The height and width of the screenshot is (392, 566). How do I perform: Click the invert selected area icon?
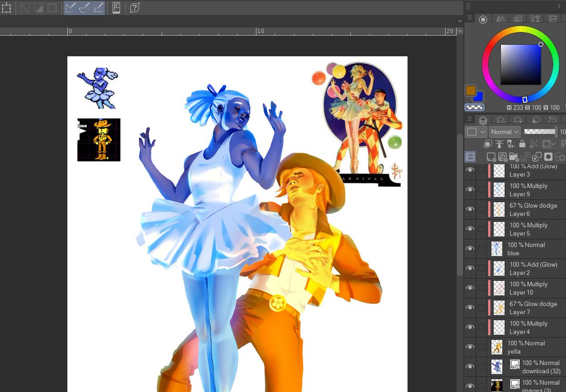[38, 8]
